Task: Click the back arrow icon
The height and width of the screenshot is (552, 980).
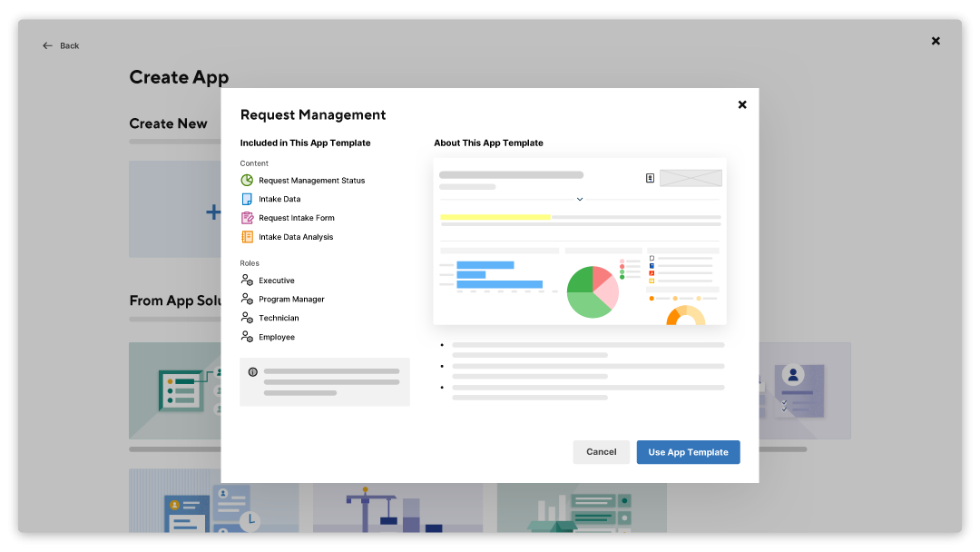Action: pyautogui.click(x=47, y=44)
